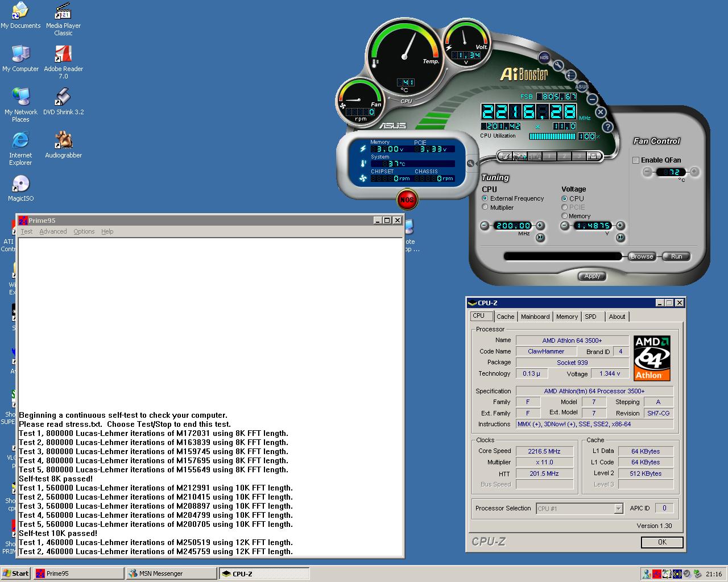Open Prime95 Help menu

click(107, 231)
